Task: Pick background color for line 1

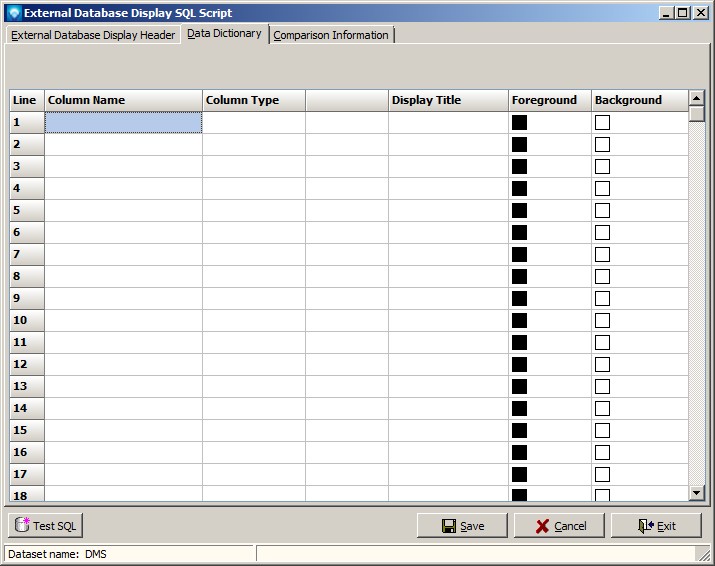Action: coord(602,123)
